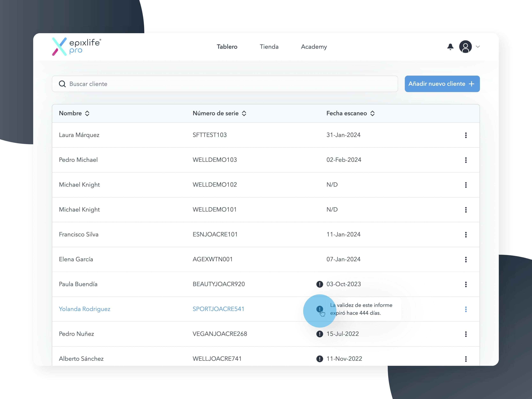
Task: Select the Francisco Silva name
Action: (79, 234)
